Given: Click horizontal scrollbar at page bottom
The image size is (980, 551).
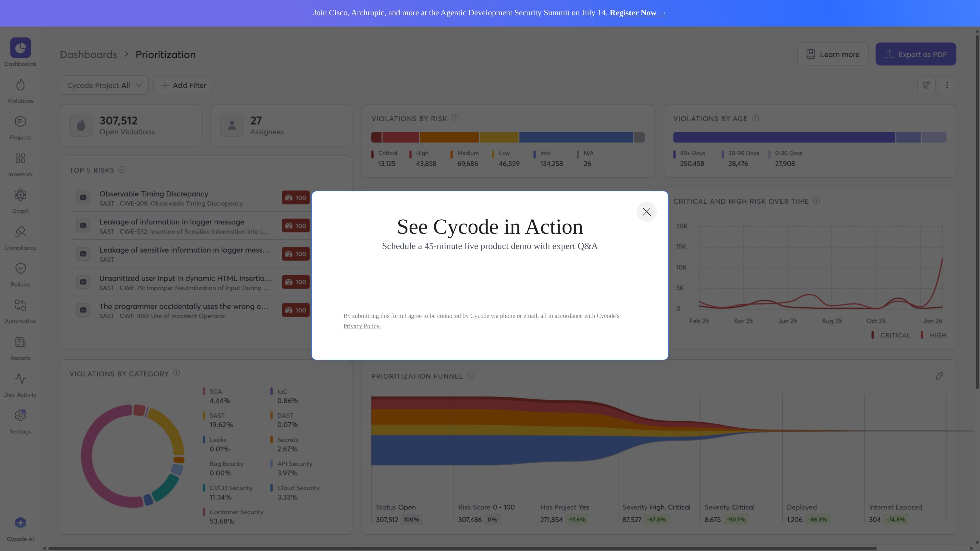Looking at the screenshot, I should pos(463,548).
